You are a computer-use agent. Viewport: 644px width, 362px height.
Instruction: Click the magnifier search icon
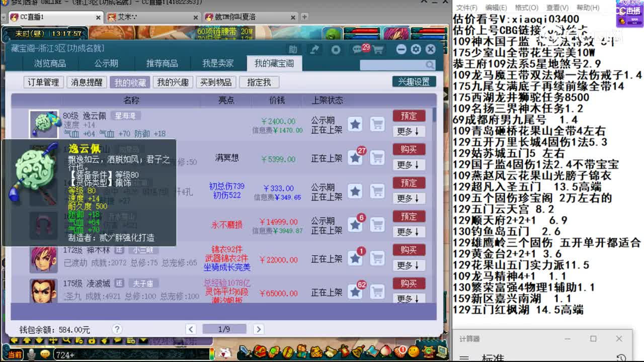point(430,65)
